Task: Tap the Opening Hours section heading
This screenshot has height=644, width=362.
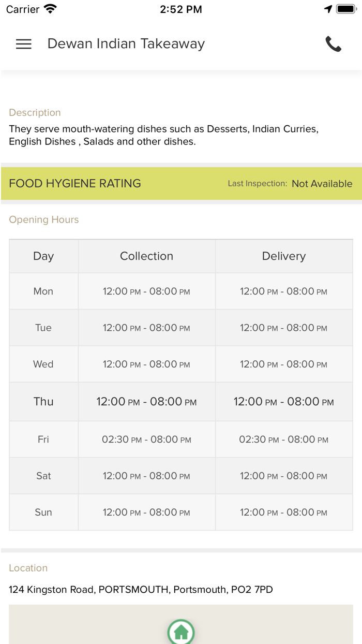Action: [43, 219]
